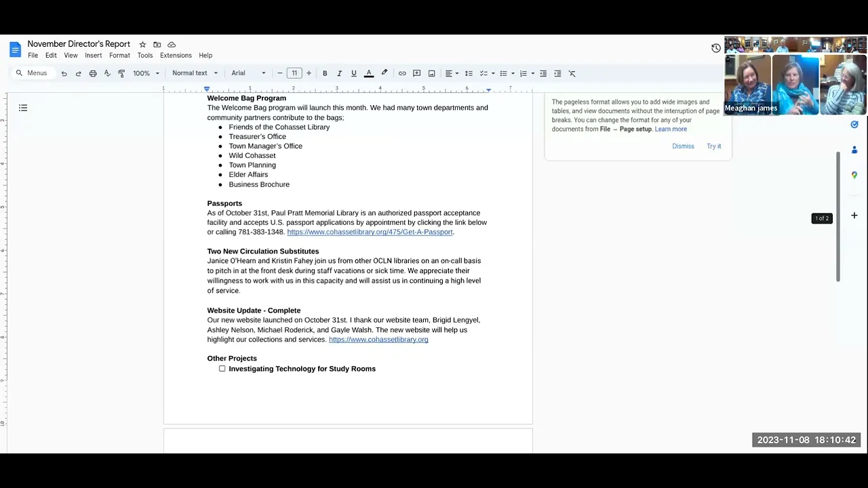
Task: Insert an image from toolbar
Action: click(x=431, y=73)
